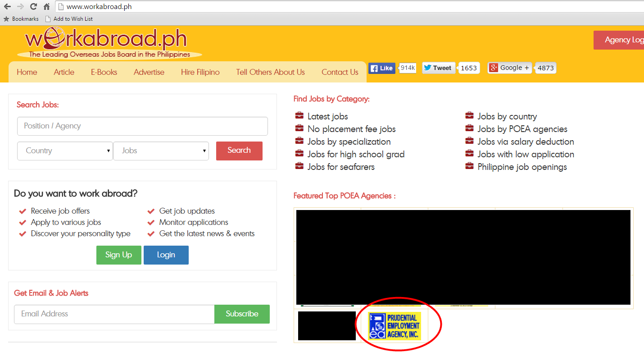Click briefcase icon beside Jobs by country
The image size is (644, 352).
[x=470, y=116]
